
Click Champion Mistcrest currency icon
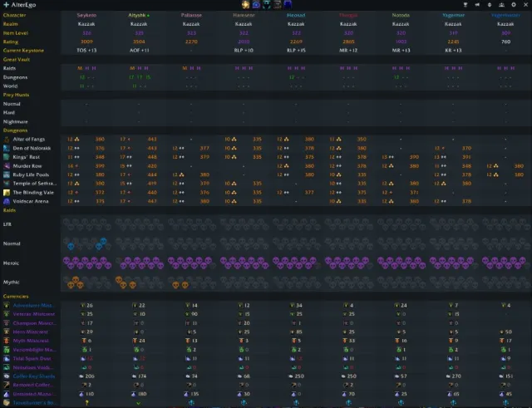[7, 323]
